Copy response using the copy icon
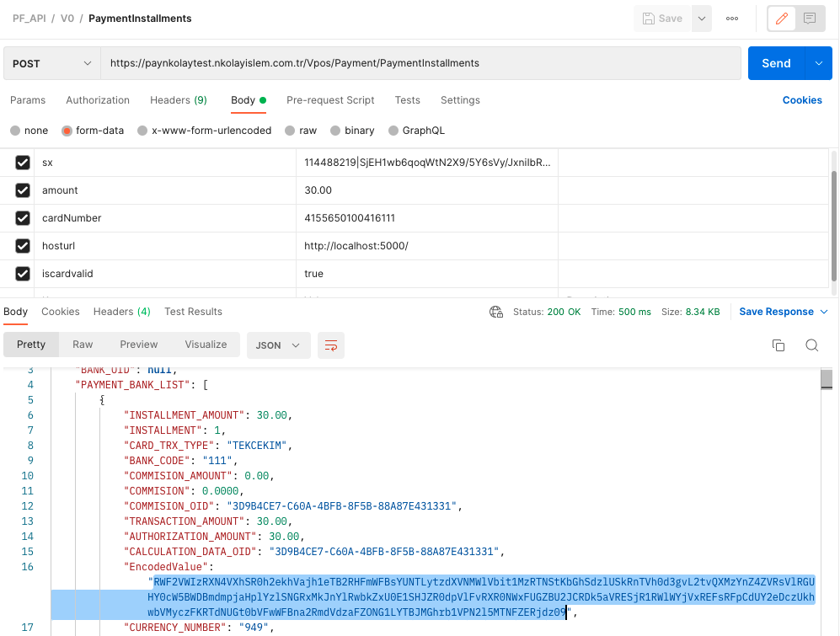The height and width of the screenshot is (636, 840). pos(778,345)
